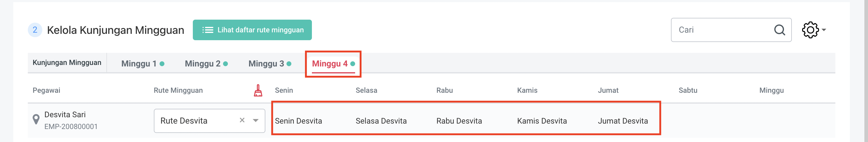Viewport: 868px width, 142px height.
Task: Click the Selasa Desvita route cell
Action: pyautogui.click(x=381, y=121)
